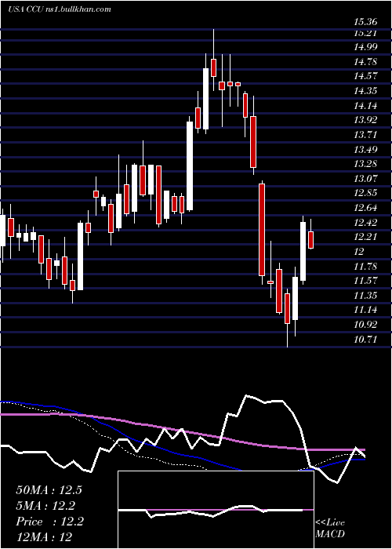The image size is (392, 549).
Task: Select the 10.71 price axis label
Action: pyautogui.click(x=365, y=339)
